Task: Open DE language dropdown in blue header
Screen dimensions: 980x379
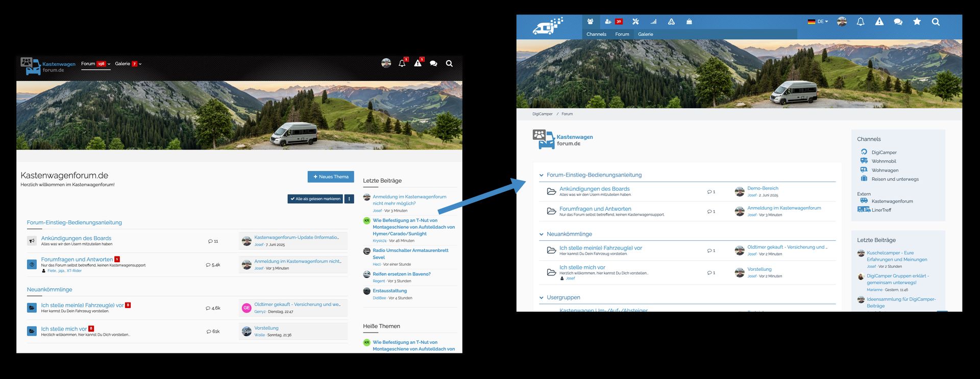Action: [818, 21]
